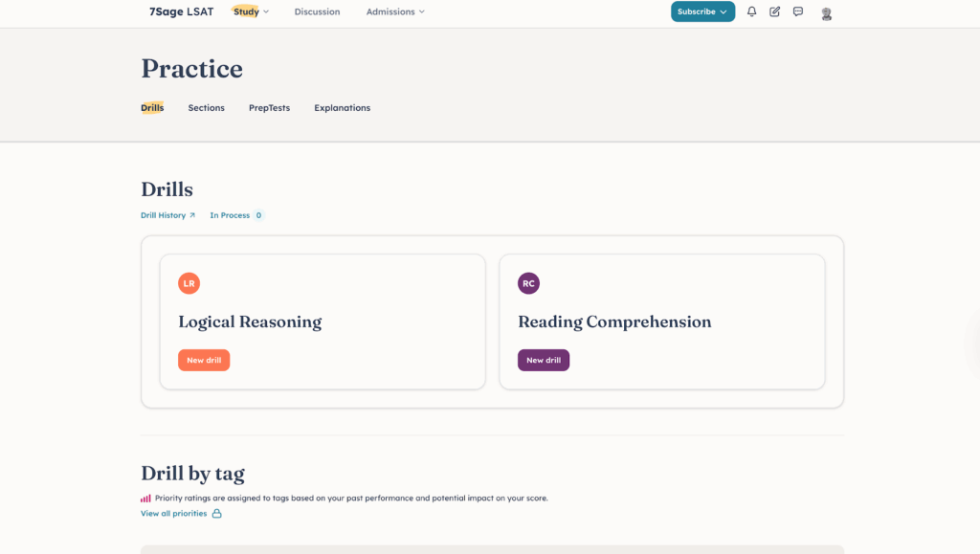Click the orange LR circle badge
The image size is (980, 554).
coord(189,283)
